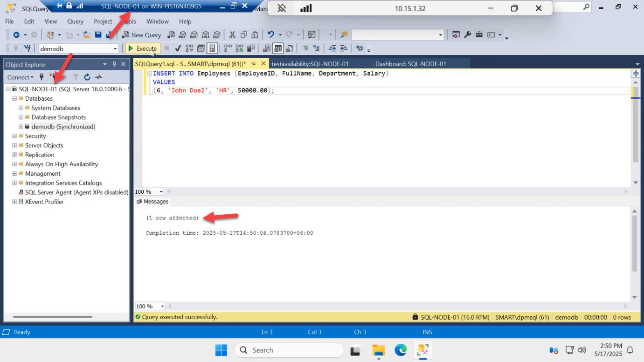Image resolution: width=644 pixels, height=362 pixels.
Task: Pin the SQLQuery1.sql tab
Action: [253, 64]
